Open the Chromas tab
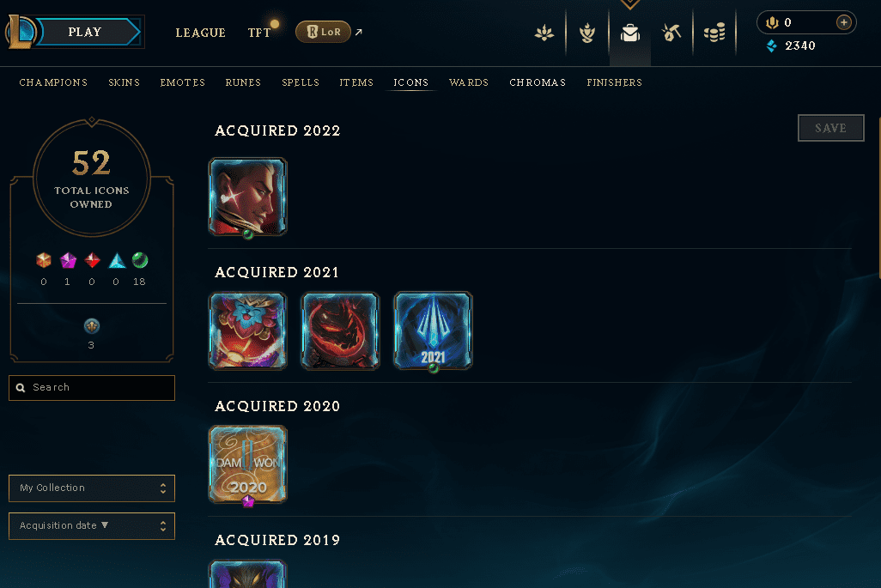 click(x=538, y=82)
